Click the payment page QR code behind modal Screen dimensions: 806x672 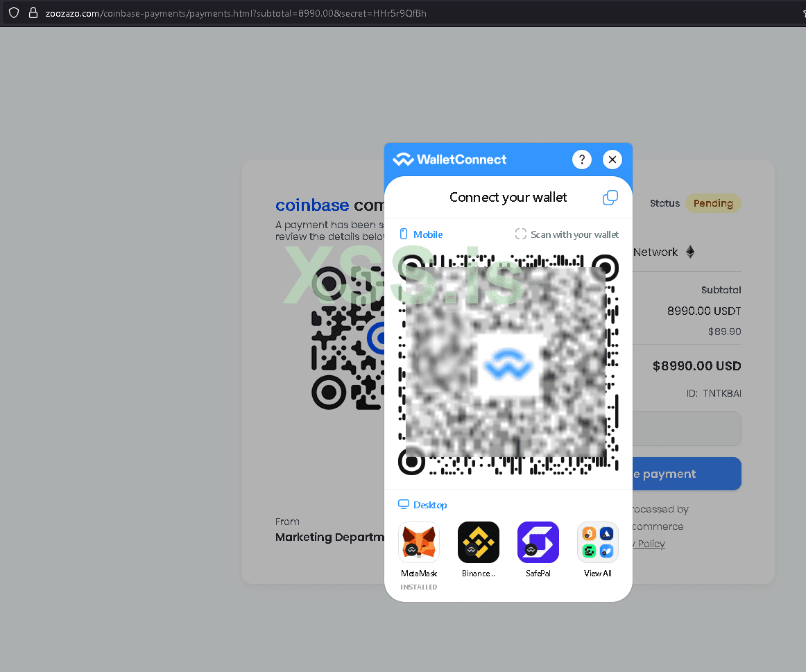348,338
